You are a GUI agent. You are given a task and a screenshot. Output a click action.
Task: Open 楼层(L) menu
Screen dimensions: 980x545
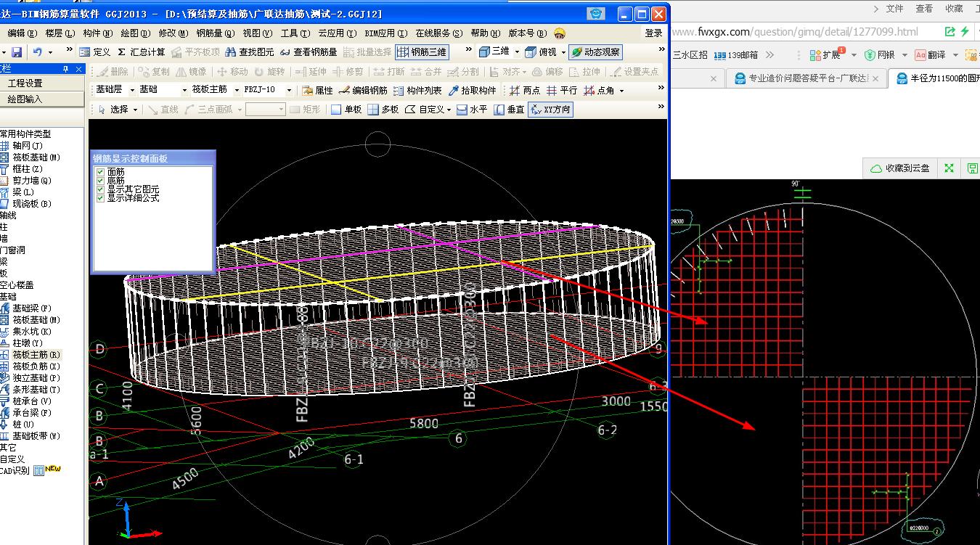pos(60,33)
